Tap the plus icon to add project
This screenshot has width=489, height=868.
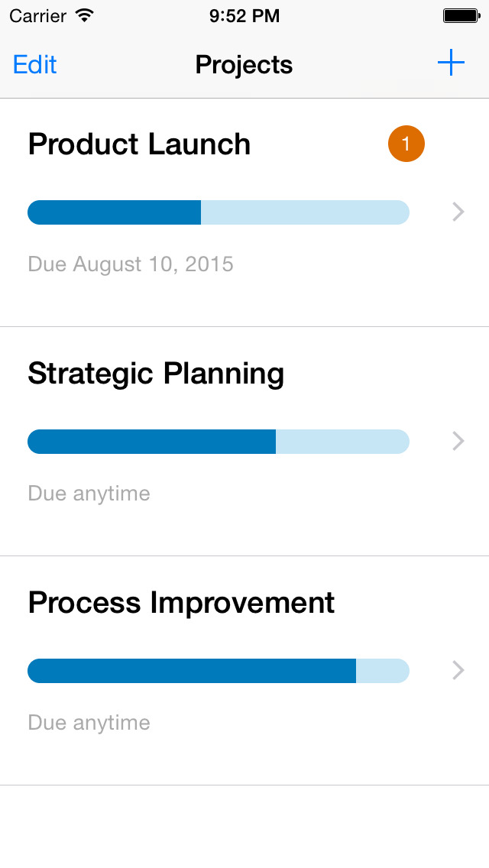click(451, 63)
